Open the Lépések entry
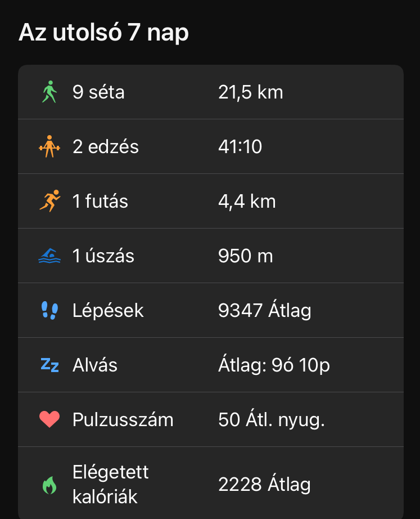Image resolution: width=420 pixels, height=519 pixels. point(108,311)
